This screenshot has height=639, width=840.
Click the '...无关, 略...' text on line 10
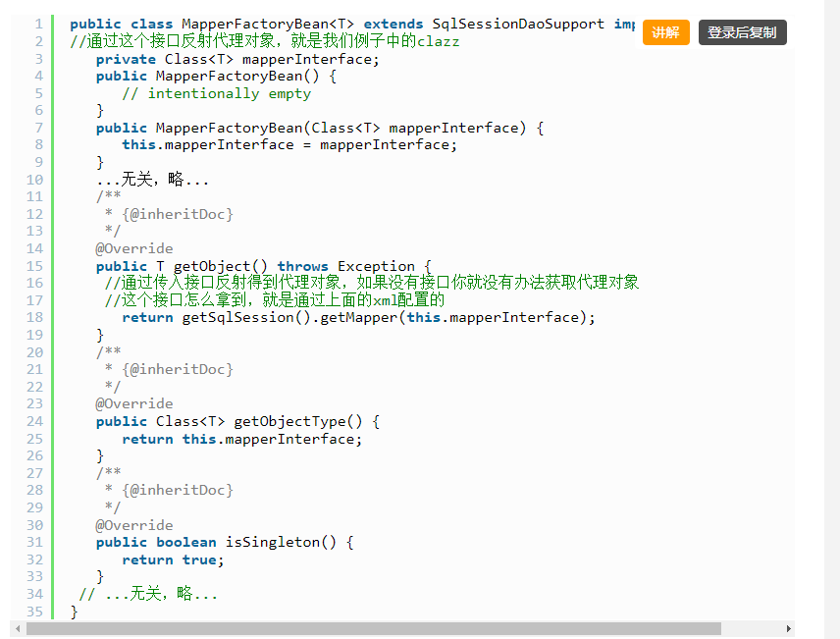[x=153, y=179]
